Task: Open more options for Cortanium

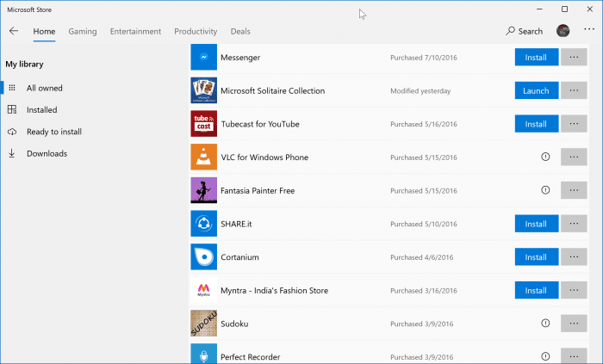Action: point(574,257)
